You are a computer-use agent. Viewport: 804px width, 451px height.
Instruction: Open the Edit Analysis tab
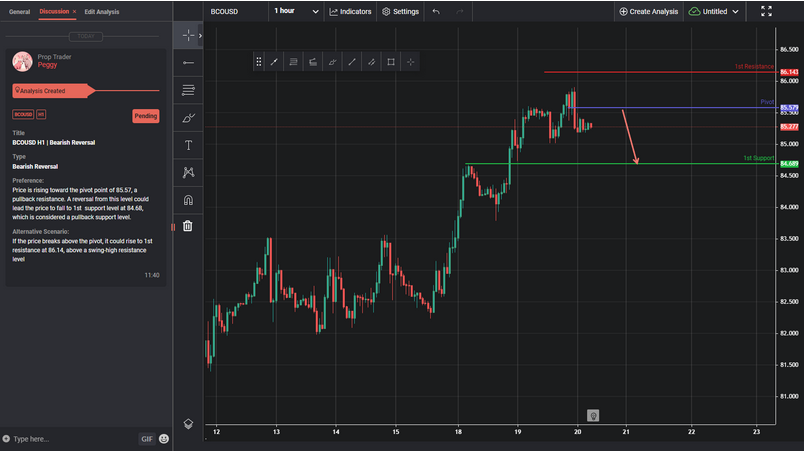click(102, 12)
